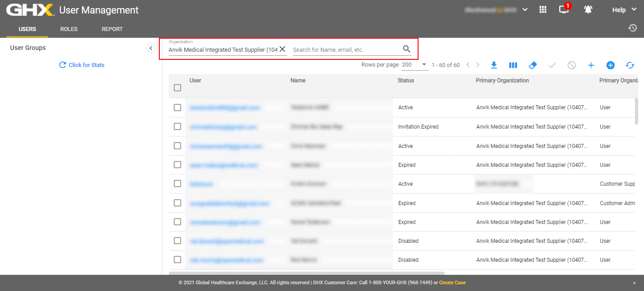Tick the checkbox of the Customer Supp row
The height and width of the screenshot is (291, 644).
click(177, 184)
